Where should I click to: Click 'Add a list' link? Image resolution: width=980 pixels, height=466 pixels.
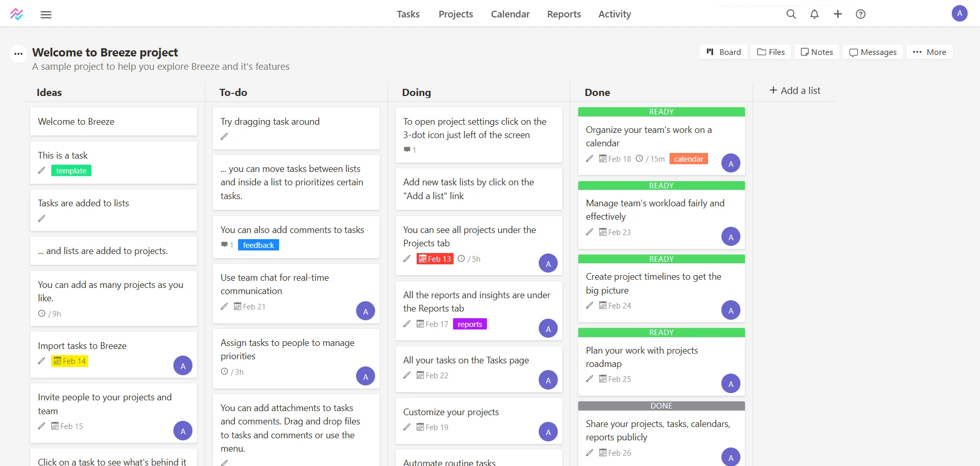(795, 90)
